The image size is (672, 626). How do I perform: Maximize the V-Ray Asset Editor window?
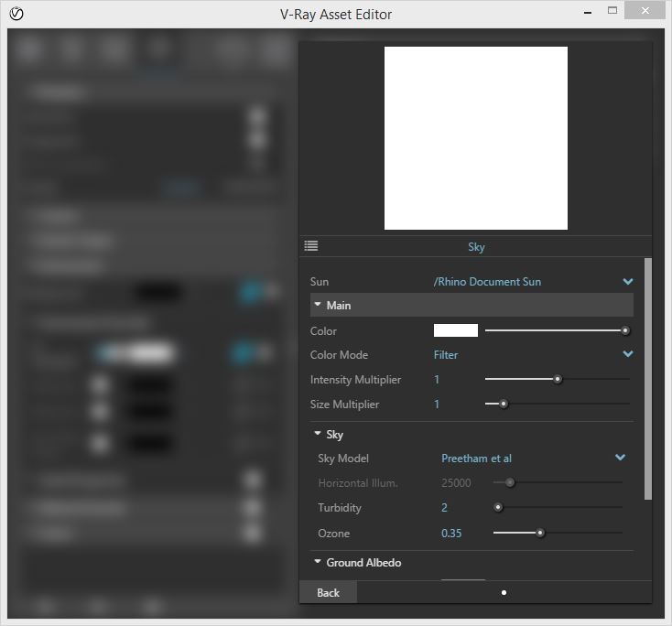[612, 10]
